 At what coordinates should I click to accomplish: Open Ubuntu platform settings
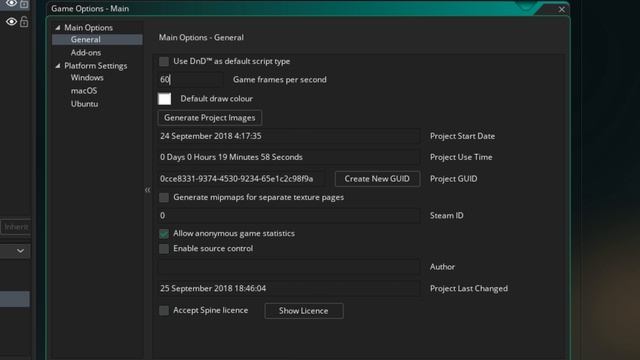(84, 104)
